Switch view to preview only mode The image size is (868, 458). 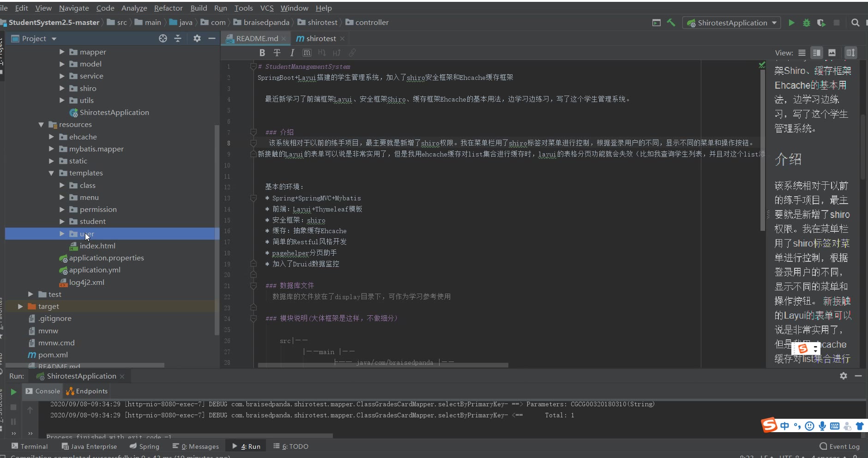point(832,53)
